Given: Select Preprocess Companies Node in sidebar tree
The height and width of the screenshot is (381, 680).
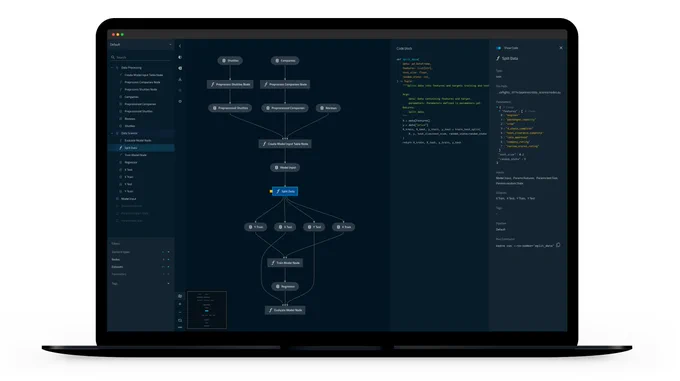Looking at the screenshot, I should [x=141, y=82].
